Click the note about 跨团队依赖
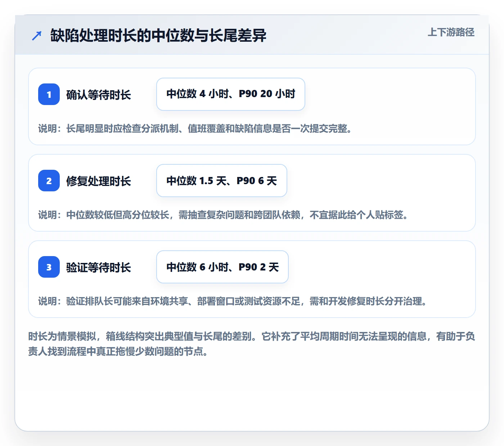 click(x=224, y=215)
